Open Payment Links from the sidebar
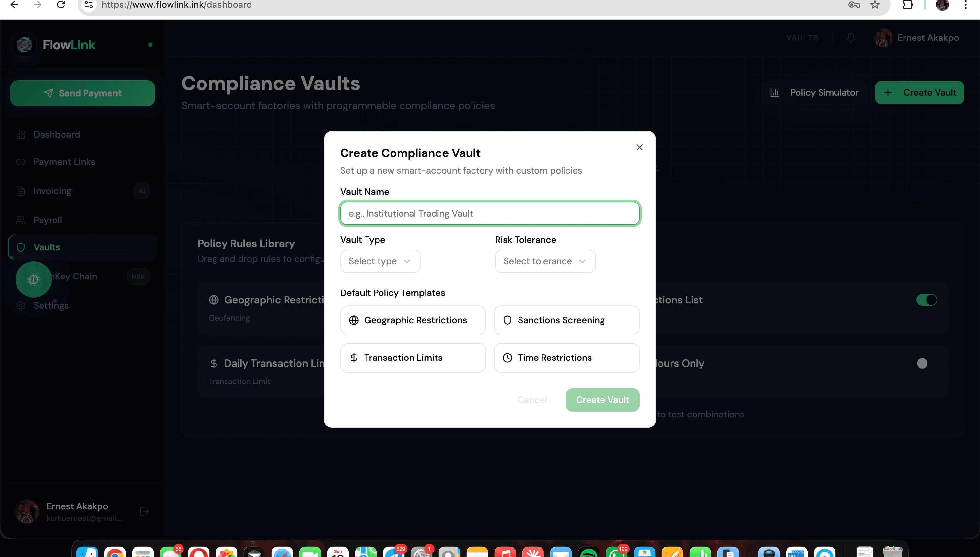 pyautogui.click(x=82, y=162)
